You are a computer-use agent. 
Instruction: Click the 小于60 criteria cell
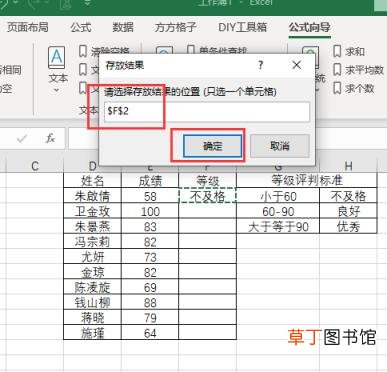point(278,196)
